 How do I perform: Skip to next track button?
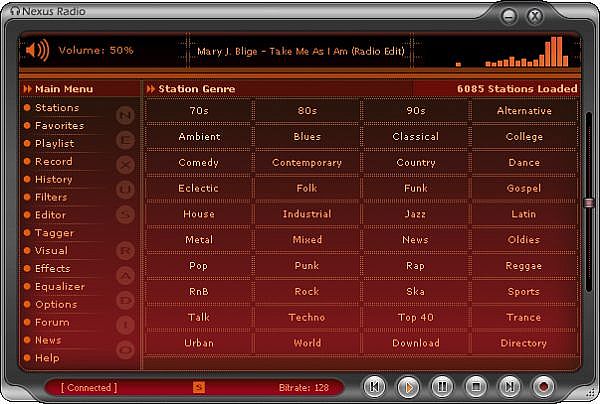509,387
